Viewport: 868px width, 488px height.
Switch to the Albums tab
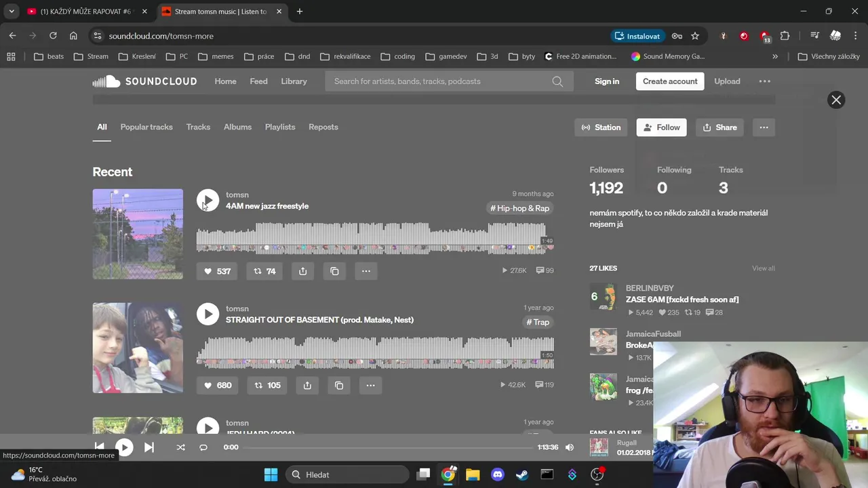(237, 127)
